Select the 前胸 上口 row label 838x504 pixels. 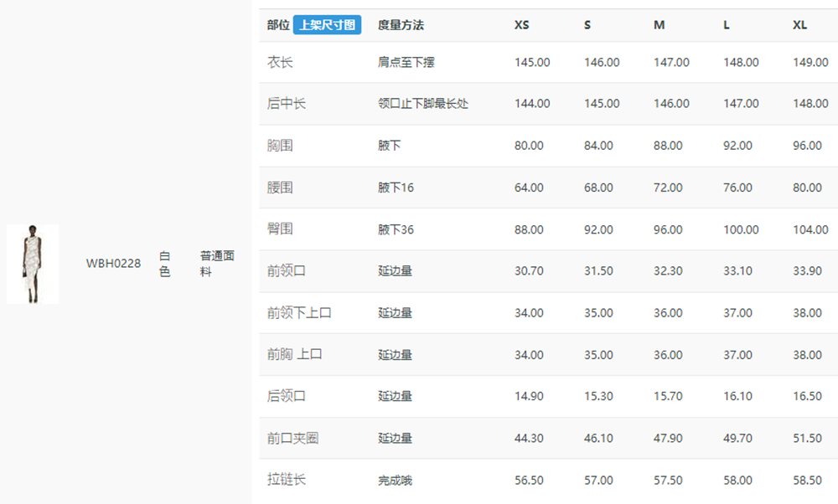[294, 354]
